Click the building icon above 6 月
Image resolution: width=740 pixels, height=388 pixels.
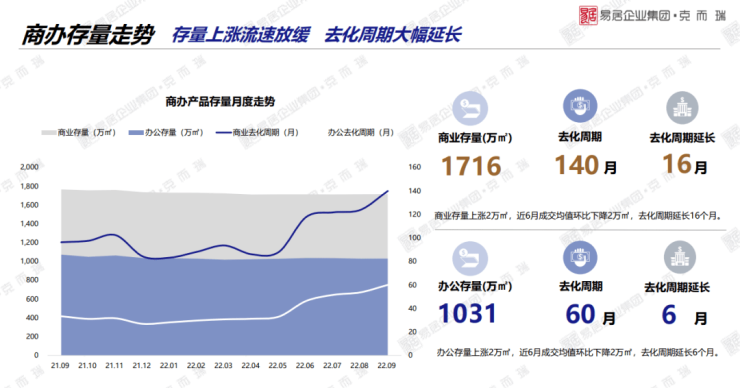coord(680,257)
